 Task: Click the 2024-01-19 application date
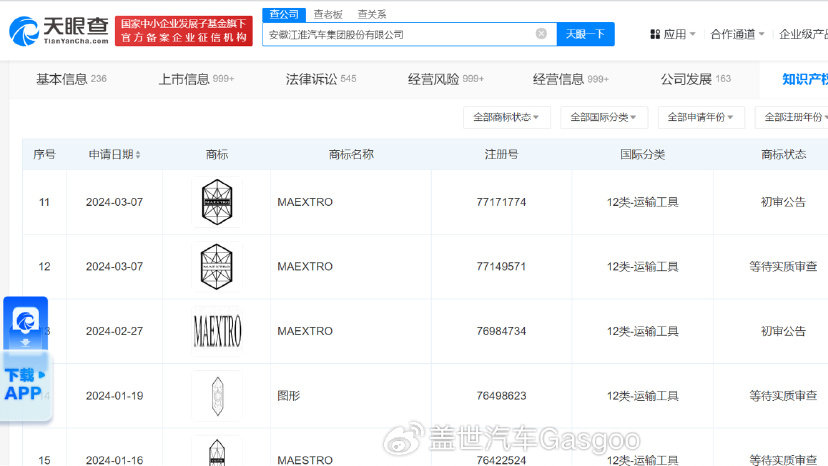pos(115,396)
